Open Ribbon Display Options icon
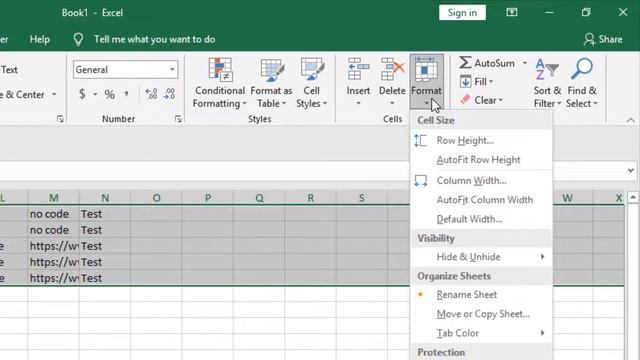This screenshot has width=640, height=360. [x=511, y=13]
